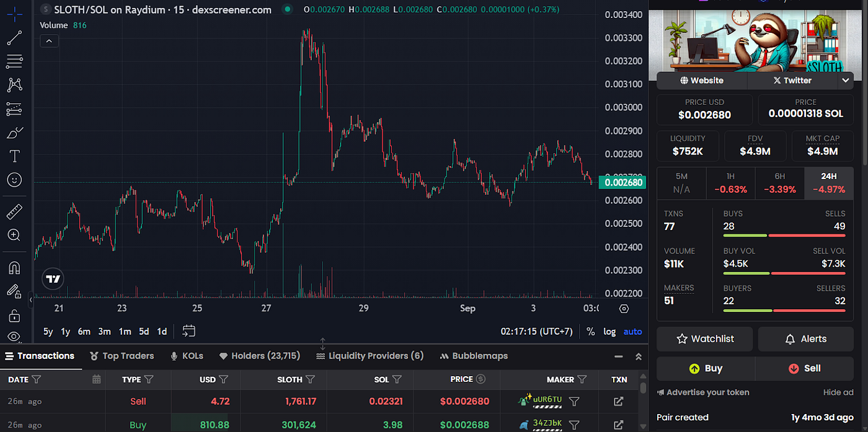Viewport: 868px width, 432px height.
Task: Expand more social links chevron
Action: point(846,81)
